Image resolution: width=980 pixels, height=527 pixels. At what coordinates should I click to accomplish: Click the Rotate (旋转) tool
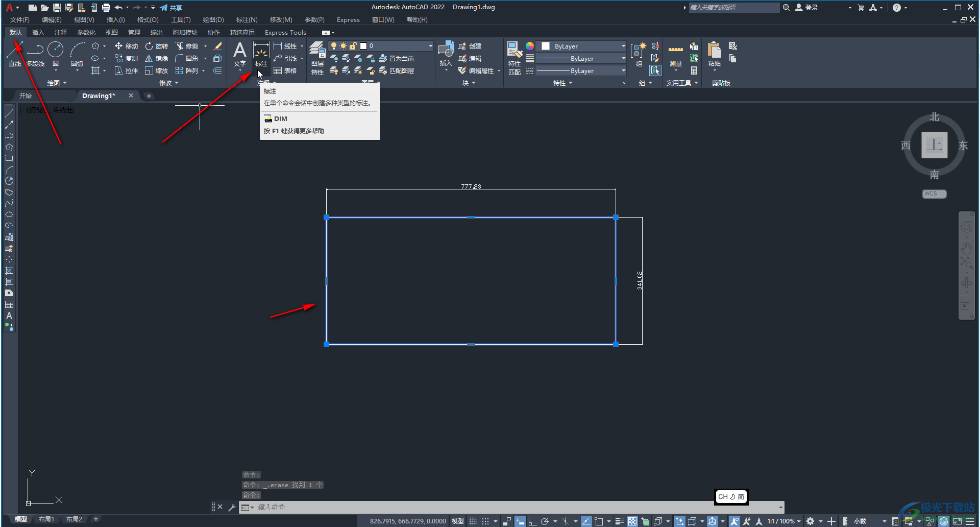[156, 46]
